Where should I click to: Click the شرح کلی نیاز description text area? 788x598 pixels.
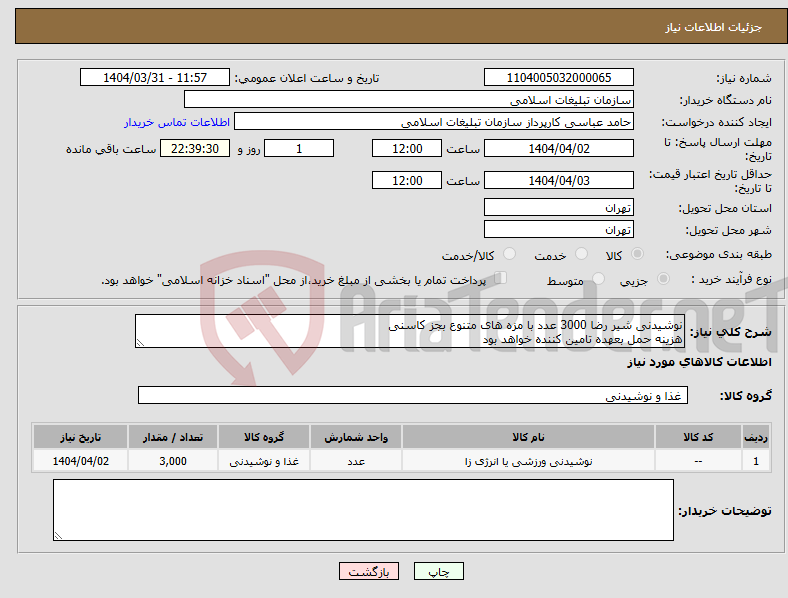(x=410, y=331)
